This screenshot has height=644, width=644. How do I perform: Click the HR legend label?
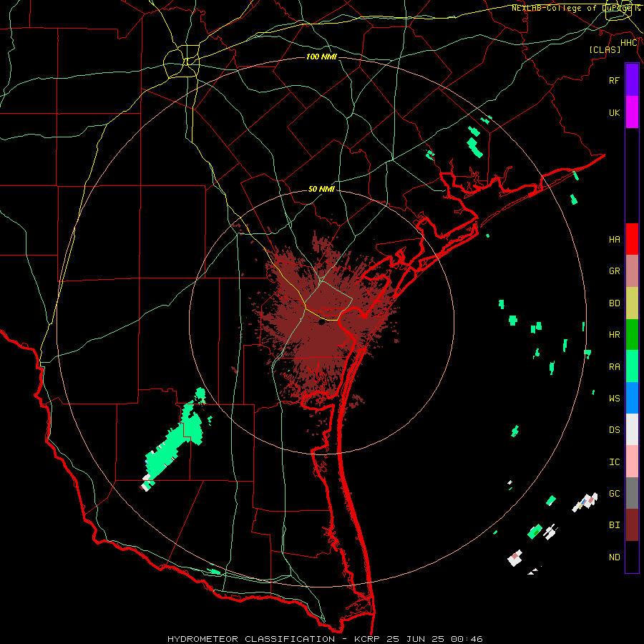point(614,335)
